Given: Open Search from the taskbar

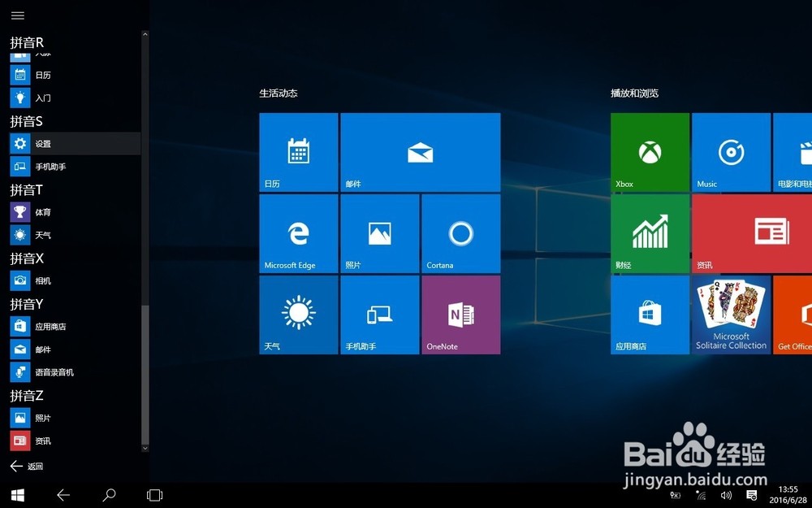Looking at the screenshot, I should coord(109,495).
